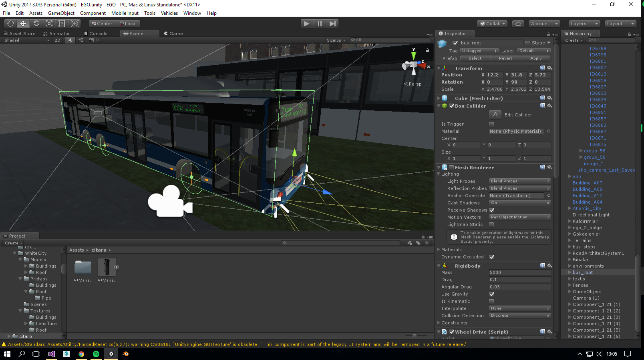This screenshot has width=644, height=360.
Task: Switch to the Asset Store tab
Action: (x=20, y=34)
